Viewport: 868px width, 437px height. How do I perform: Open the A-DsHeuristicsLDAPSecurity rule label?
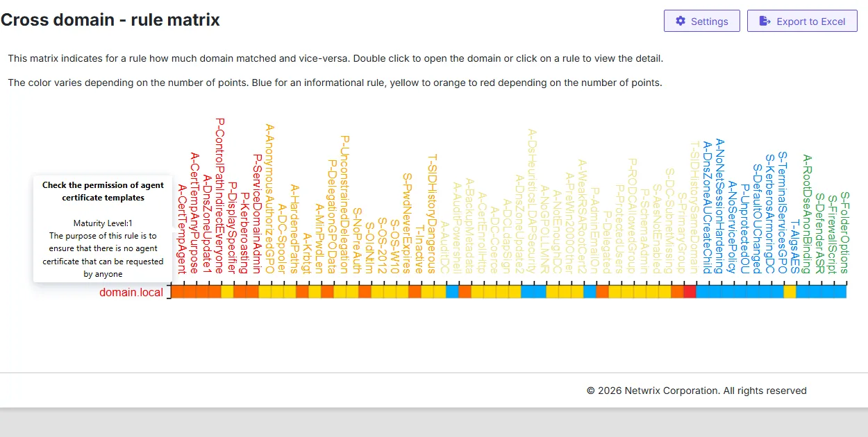(532, 201)
